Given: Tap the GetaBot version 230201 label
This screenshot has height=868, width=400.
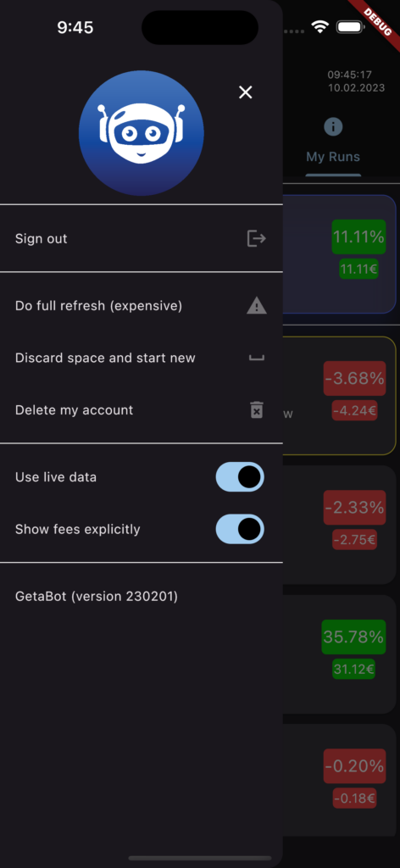Looking at the screenshot, I should (97, 596).
